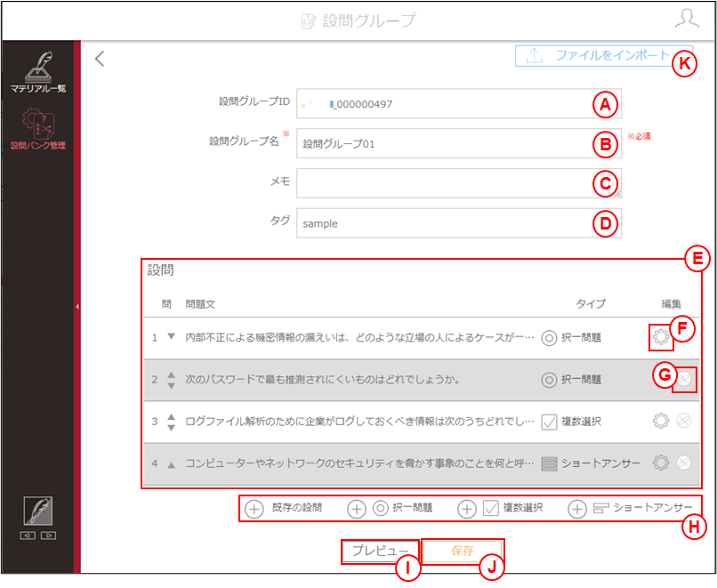
Task: Collapse the sidebar with small arrow handle
Action: click(77, 306)
